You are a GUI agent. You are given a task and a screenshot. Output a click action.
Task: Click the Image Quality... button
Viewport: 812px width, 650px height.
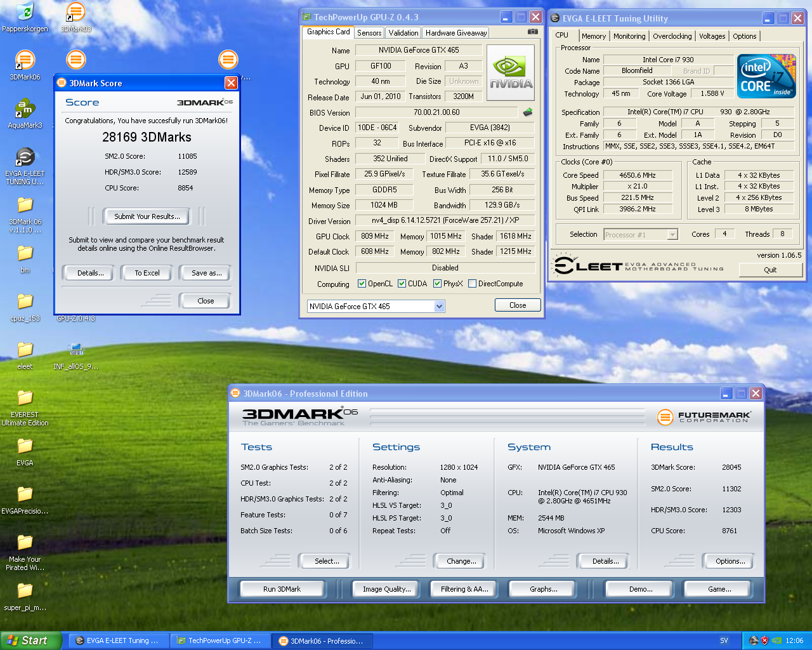tap(386, 589)
